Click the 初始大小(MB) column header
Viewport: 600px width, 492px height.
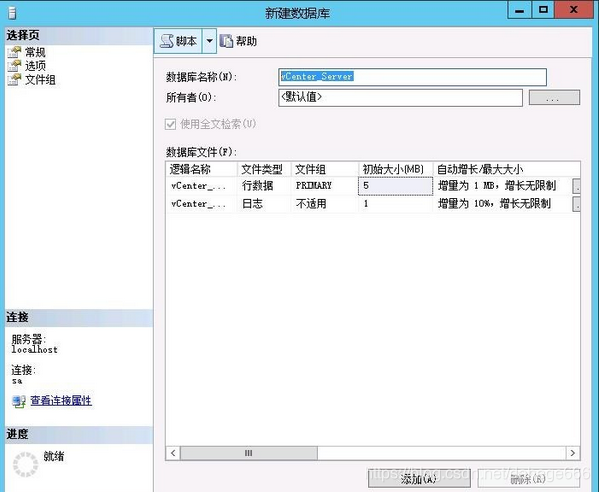tap(395, 169)
